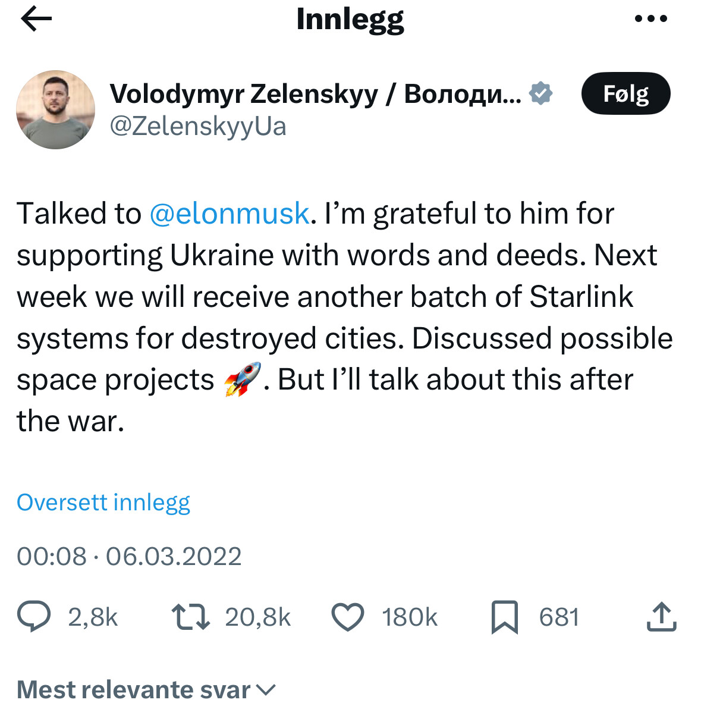Click the Innlegg header title

click(350, 19)
